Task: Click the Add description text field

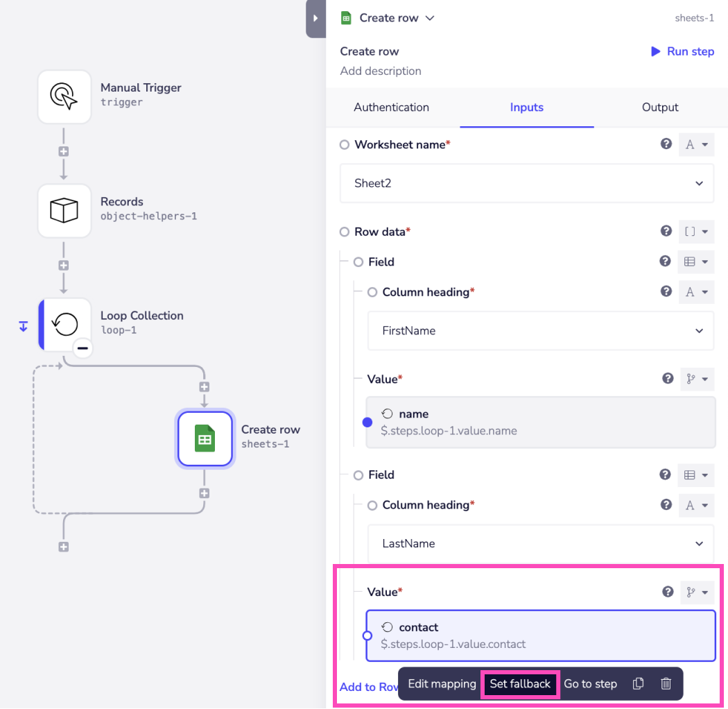Action: click(x=381, y=71)
